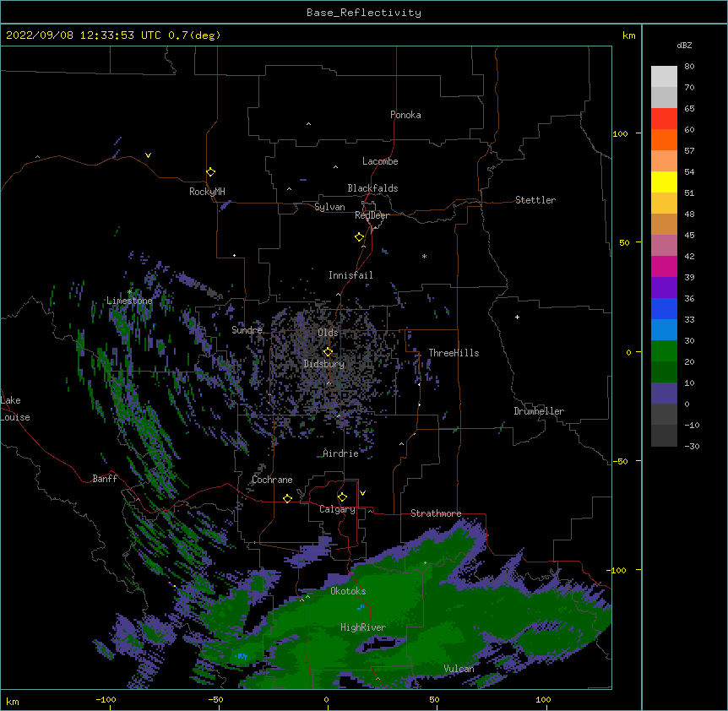Click the Didsbury label

click(324, 364)
